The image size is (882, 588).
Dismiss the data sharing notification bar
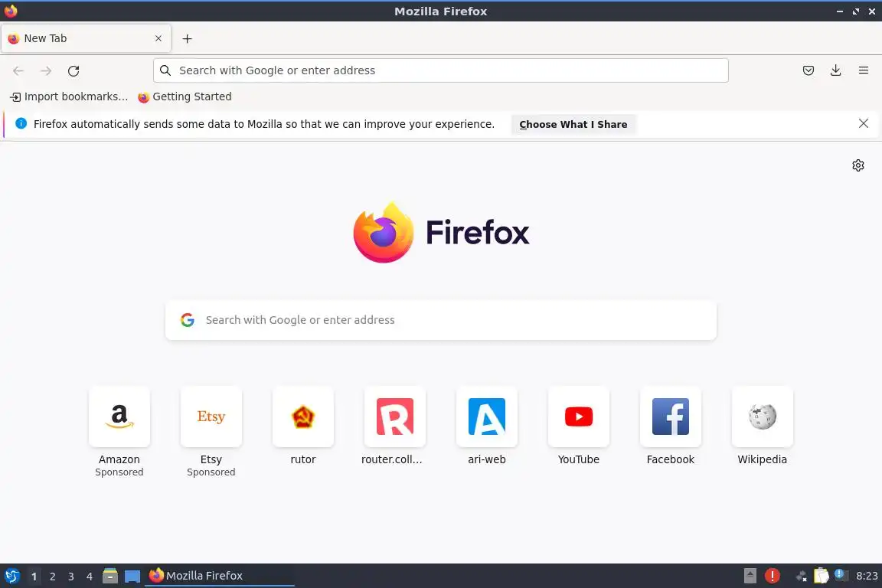tap(864, 123)
